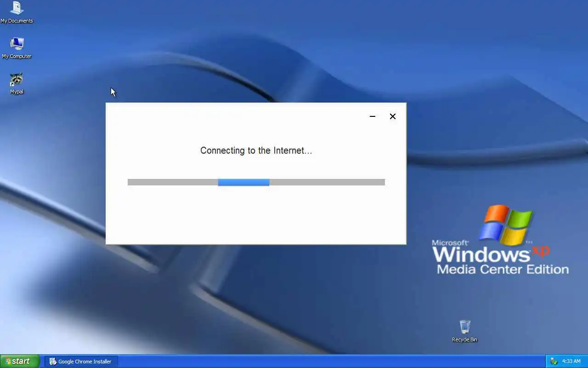
Task: Select the Recycle Bin icon
Action: click(464, 331)
